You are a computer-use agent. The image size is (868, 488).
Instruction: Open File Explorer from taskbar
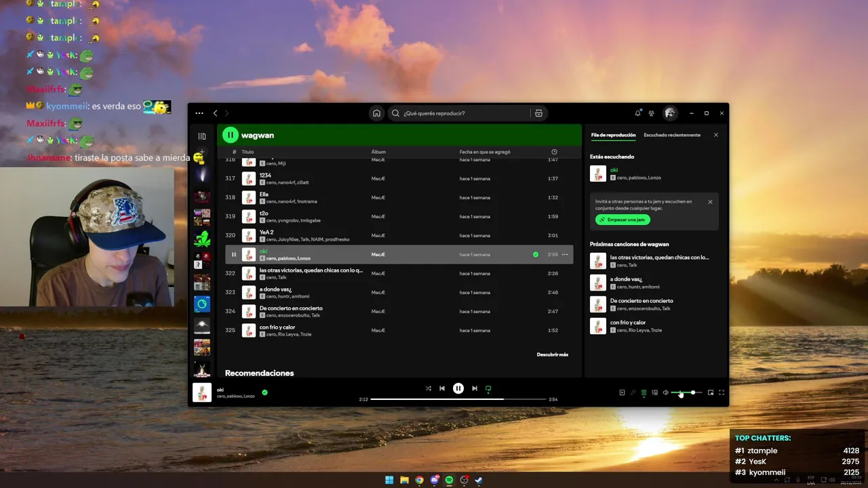[404, 480]
